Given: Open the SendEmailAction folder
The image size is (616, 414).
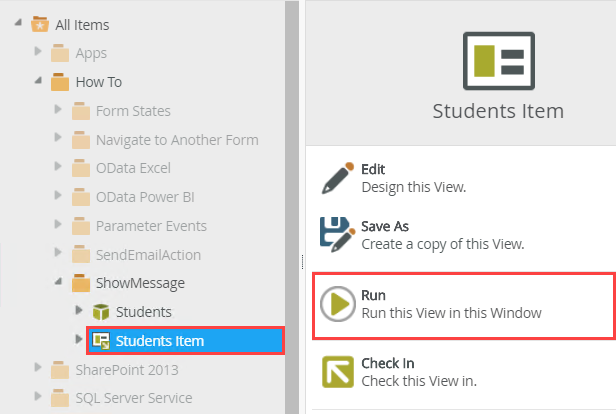Looking at the screenshot, I should [x=148, y=254].
